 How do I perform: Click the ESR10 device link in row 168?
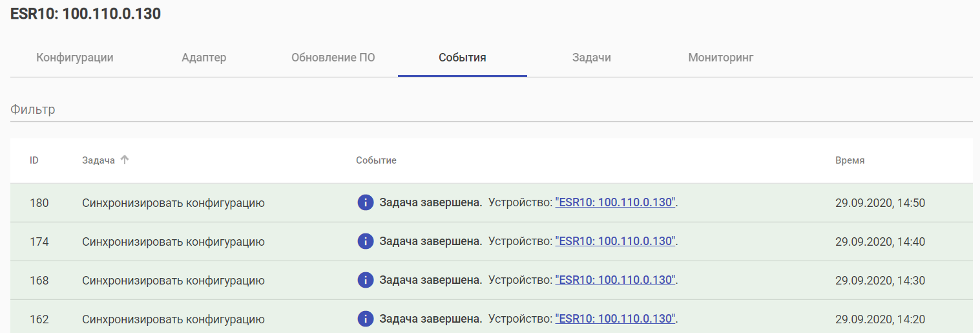(x=616, y=280)
